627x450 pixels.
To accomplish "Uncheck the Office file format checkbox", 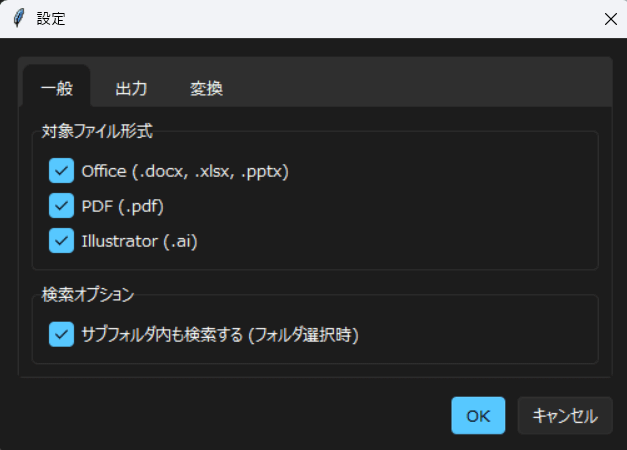I will [x=62, y=171].
